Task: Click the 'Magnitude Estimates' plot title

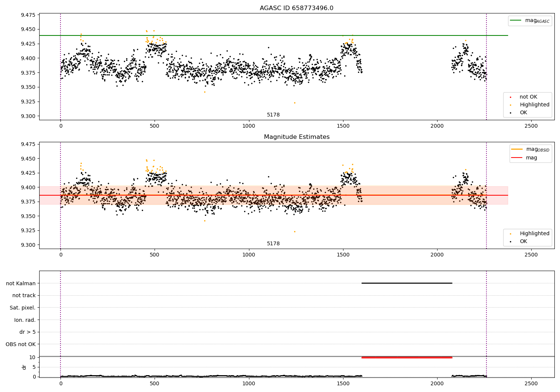Action: (x=296, y=137)
